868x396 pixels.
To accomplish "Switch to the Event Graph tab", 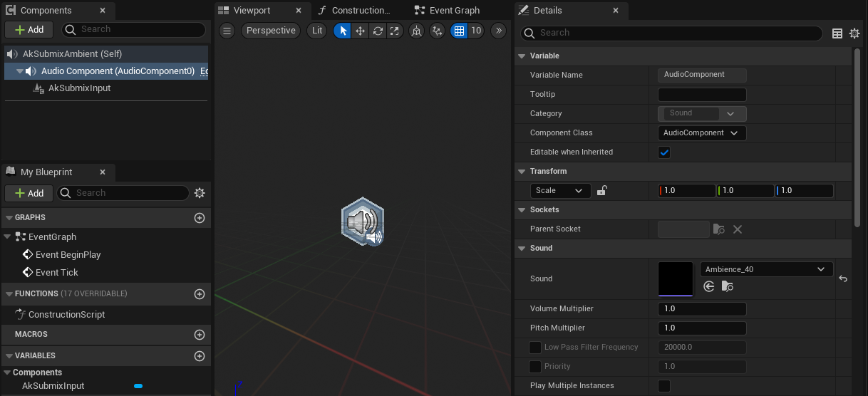I will pyautogui.click(x=454, y=11).
